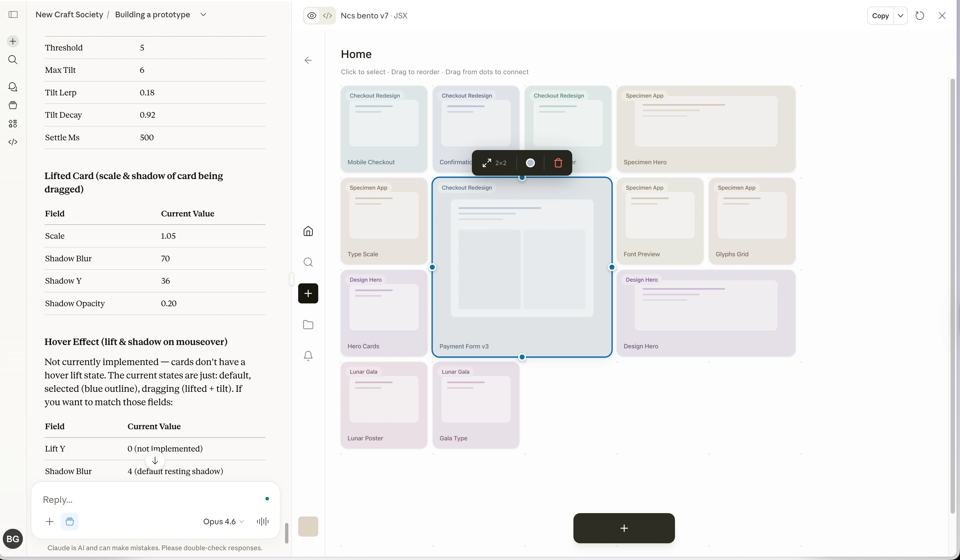
Task: Expand the Building a prototype chat menu
Action: coord(203,15)
